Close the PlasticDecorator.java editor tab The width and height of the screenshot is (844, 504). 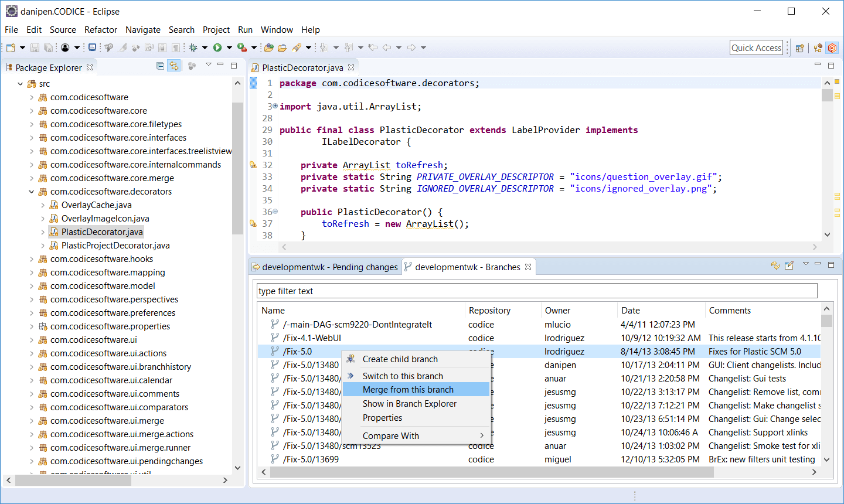point(351,67)
